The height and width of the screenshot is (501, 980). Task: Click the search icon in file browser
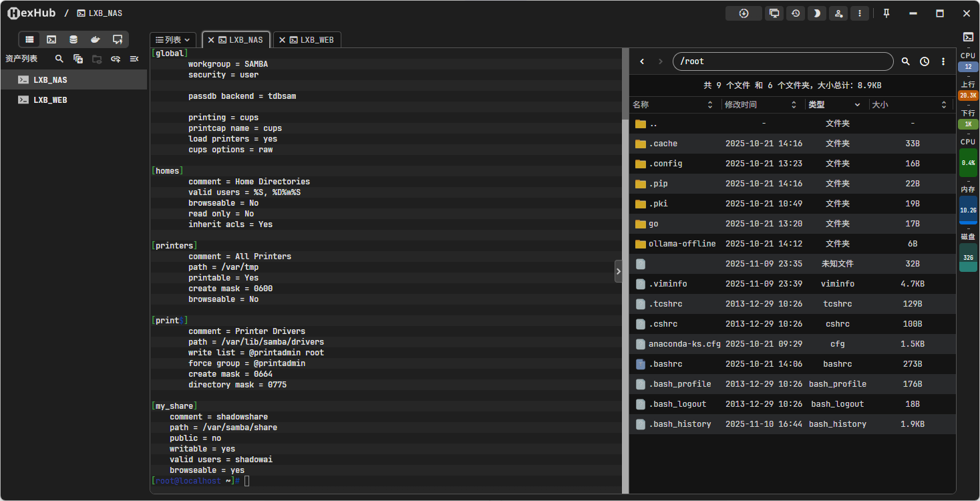tap(906, 61)
